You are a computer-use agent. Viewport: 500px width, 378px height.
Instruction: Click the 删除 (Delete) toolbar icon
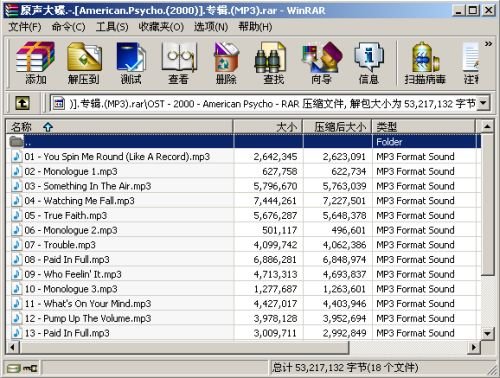(x=226, y=63)
